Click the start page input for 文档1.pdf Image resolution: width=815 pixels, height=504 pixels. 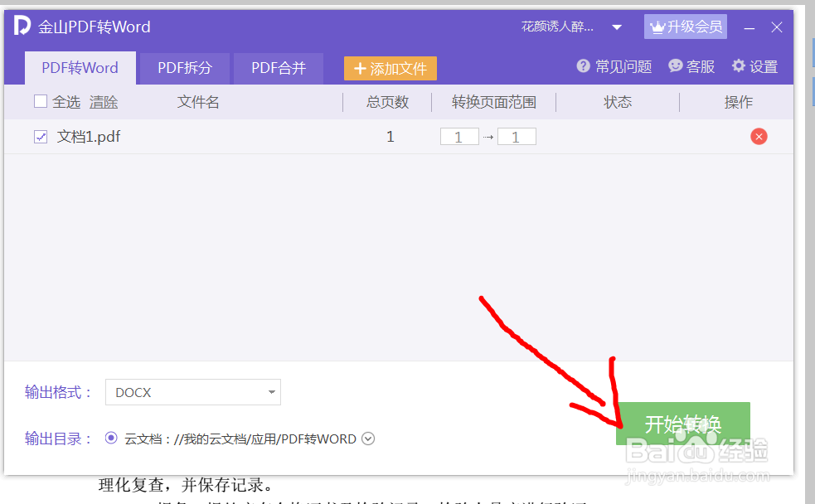pos(459,137)
